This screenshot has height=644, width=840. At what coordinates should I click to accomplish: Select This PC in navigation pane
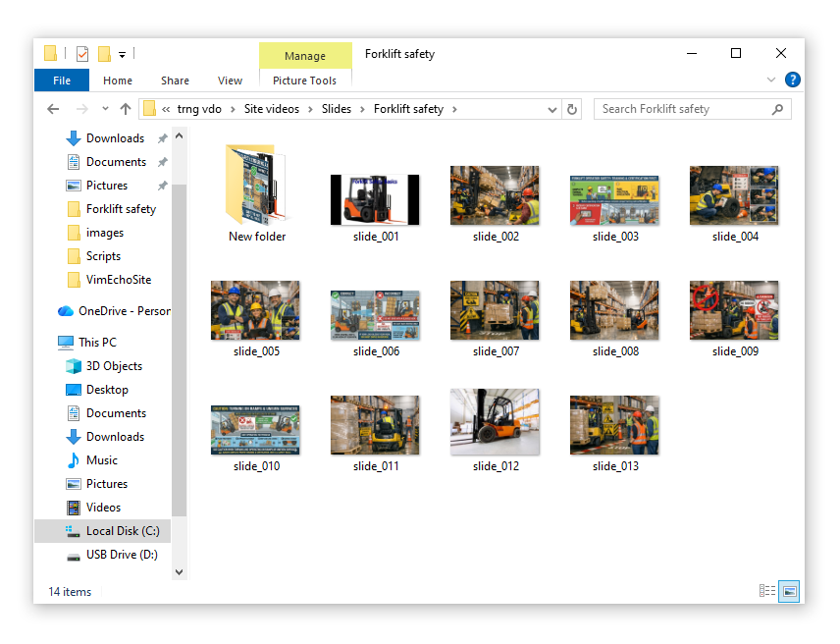coord(97,343)
